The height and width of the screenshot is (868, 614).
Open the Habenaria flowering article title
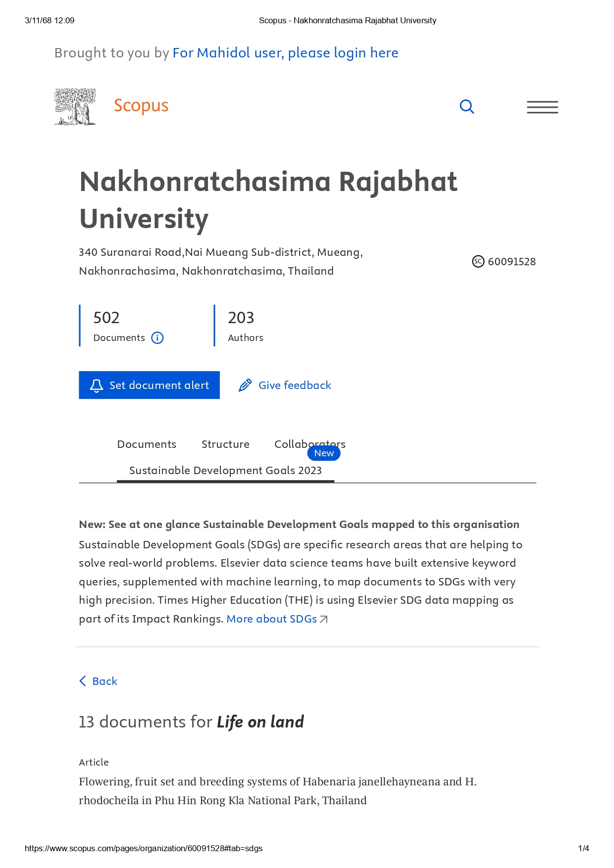[x=277, y=791]
